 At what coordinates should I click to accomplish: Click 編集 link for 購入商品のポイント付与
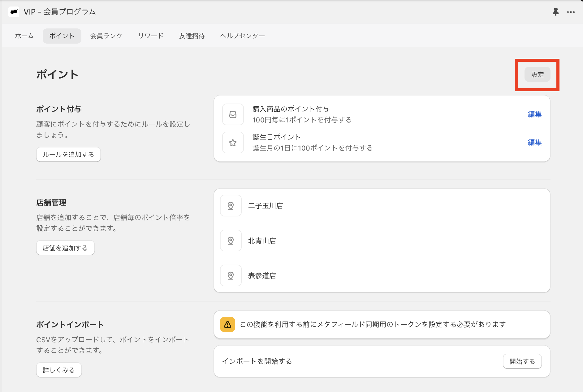tap(534, 114)
